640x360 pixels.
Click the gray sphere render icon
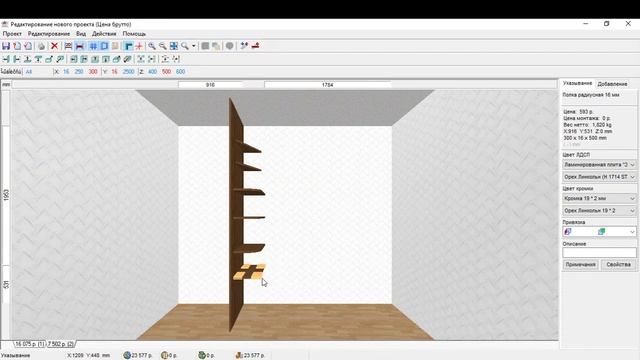(230, 46)
